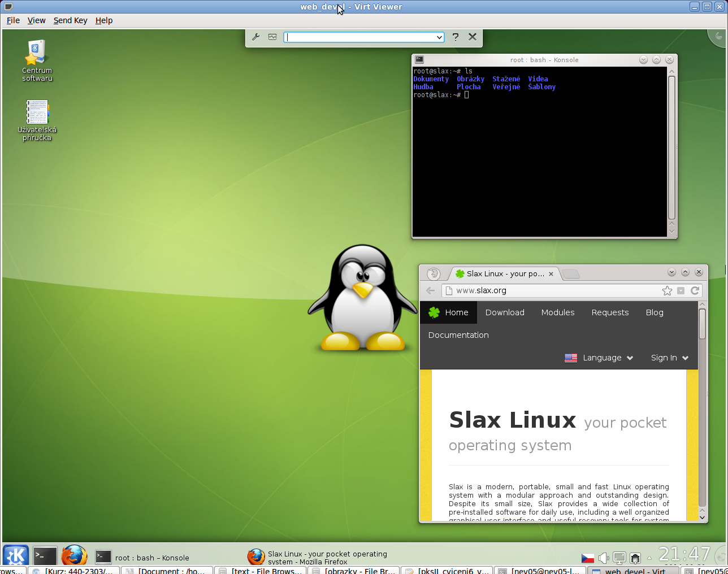
Task: Switch to root : bash - Konsole task
Action: point(142,558)
